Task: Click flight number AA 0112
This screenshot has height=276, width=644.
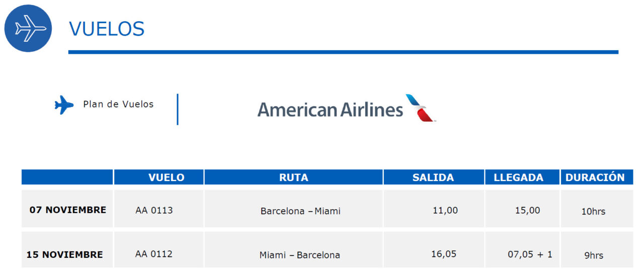Action: 154,254
